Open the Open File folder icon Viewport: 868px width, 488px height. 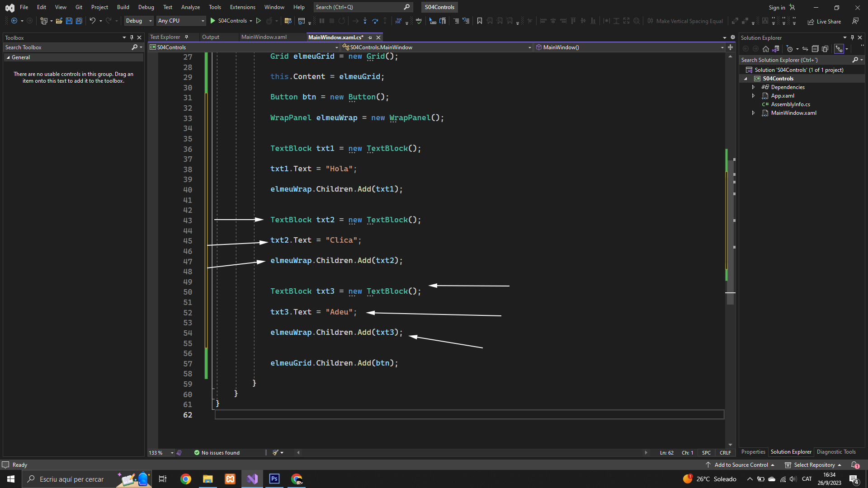(59, 21)
